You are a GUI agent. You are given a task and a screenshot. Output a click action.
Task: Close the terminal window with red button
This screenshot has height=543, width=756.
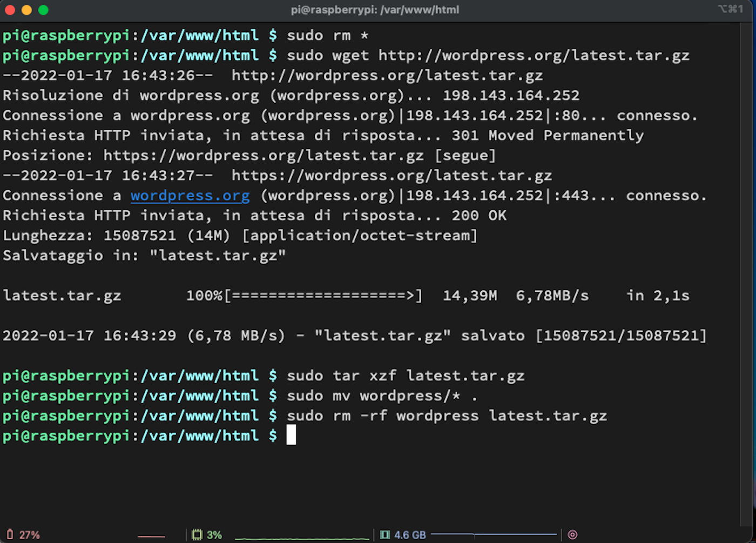coord(10,10)
